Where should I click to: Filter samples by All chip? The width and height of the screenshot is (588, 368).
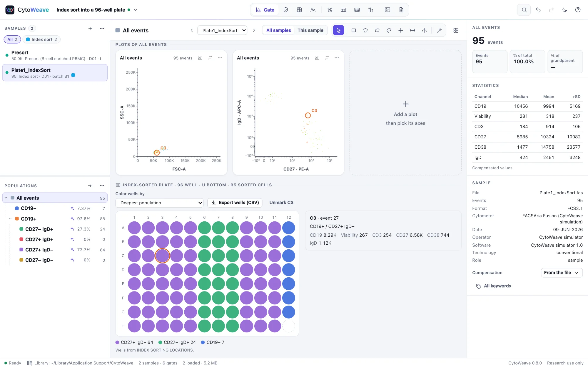click(x=12, y=39)
